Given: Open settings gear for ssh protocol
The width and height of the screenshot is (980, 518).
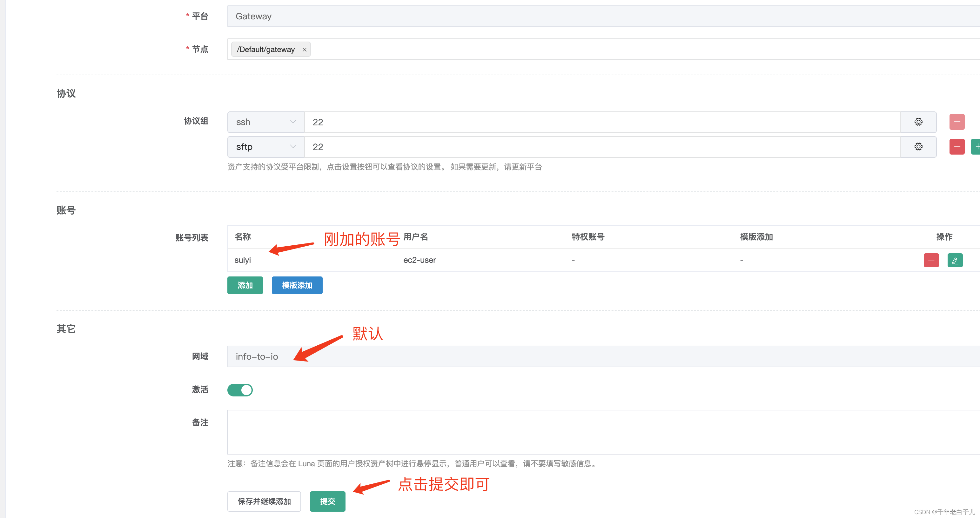Looking at the screenshot, I should pos(918,122).
